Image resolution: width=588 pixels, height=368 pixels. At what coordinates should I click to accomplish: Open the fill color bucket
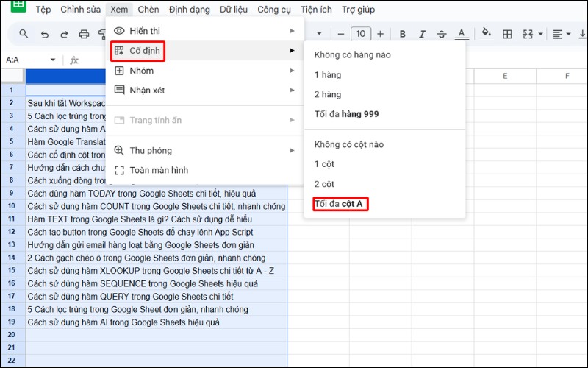click(x=486, y=34)
